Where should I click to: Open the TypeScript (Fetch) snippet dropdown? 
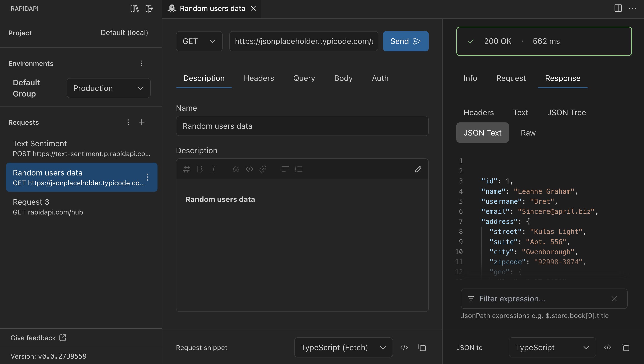[343, 347]
